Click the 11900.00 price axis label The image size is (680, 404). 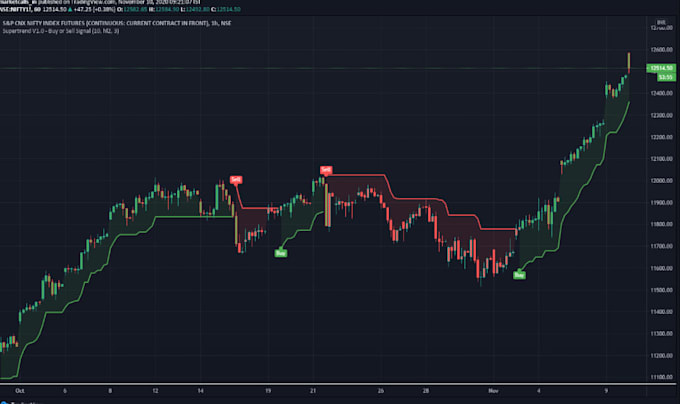tap(661, 202)
